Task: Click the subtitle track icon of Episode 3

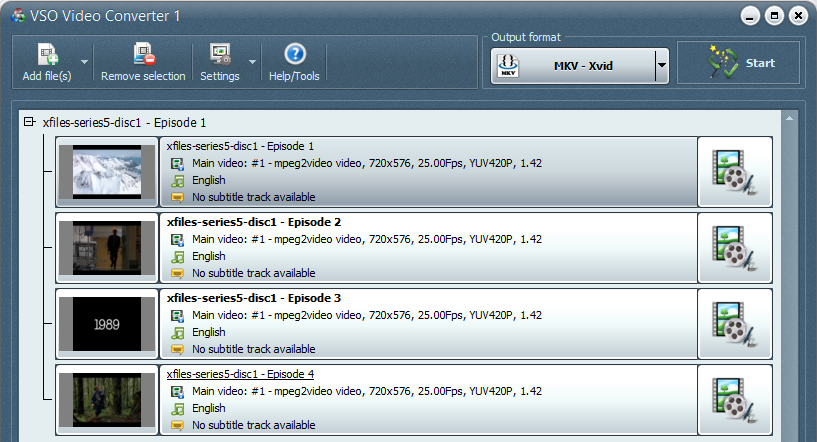Action: pos(178,349)
